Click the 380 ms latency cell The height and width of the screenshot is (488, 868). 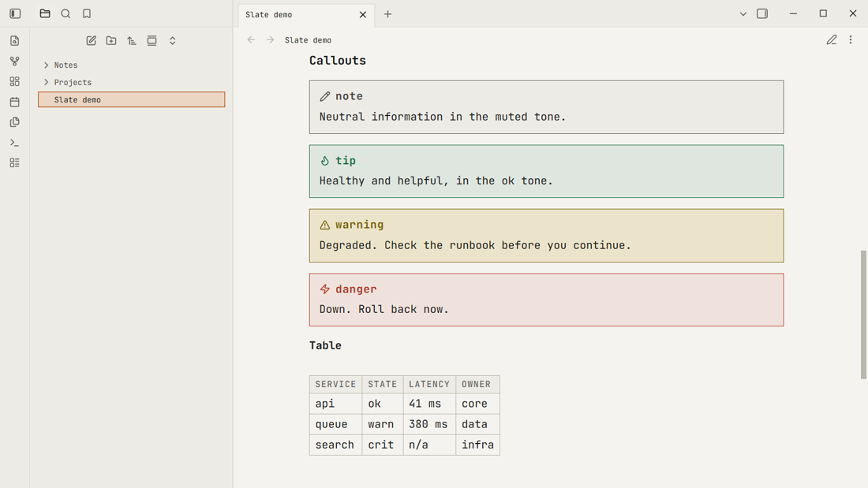[429, 424]
